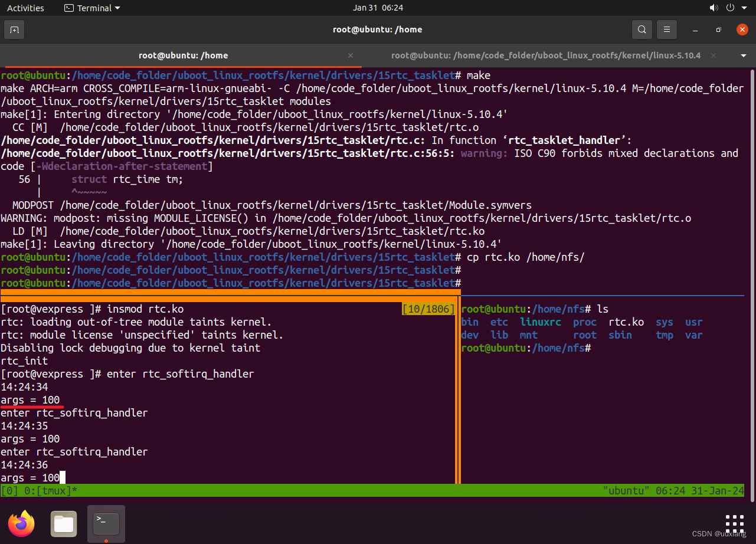This screenshot has height=544, width=756.
Task: Click the 'etc' directory in ls listing
Action: click(x=499, y=322)
